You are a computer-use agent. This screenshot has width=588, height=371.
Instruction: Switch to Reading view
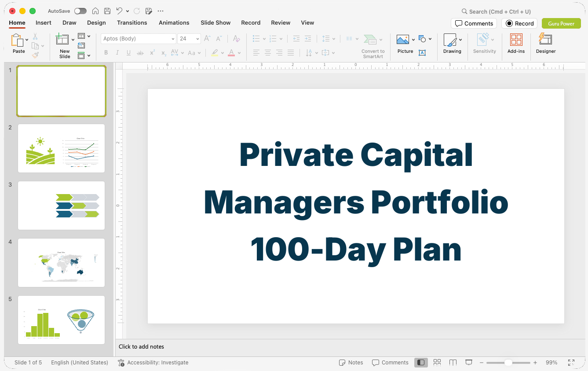(453, 363)
